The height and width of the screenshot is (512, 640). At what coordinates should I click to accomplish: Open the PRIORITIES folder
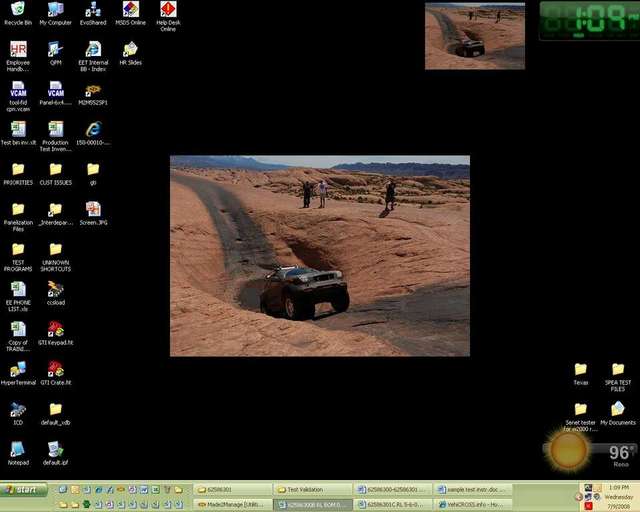18,173
